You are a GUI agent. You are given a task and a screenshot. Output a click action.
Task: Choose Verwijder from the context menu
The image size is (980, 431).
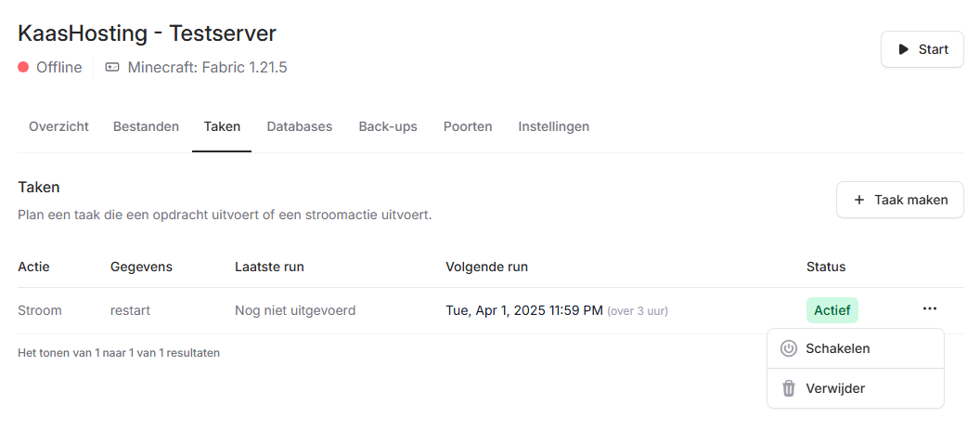pos(835,388)
